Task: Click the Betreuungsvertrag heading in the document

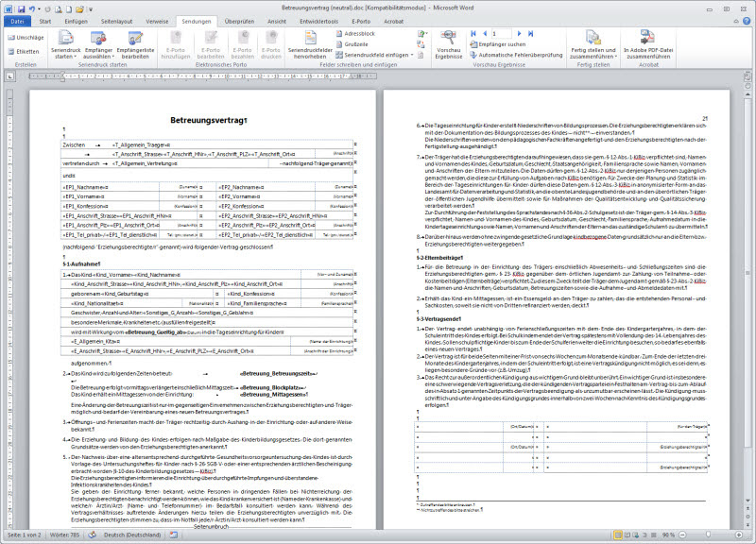Action: [209, 120]
